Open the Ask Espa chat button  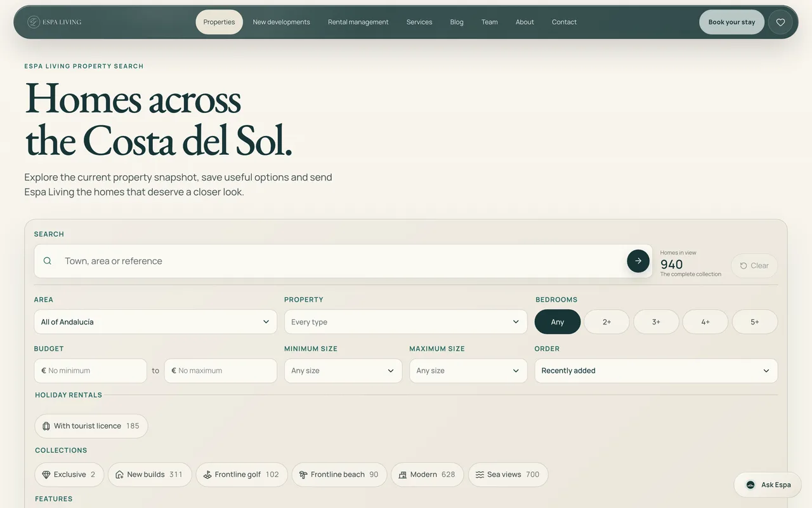[768, 485]
